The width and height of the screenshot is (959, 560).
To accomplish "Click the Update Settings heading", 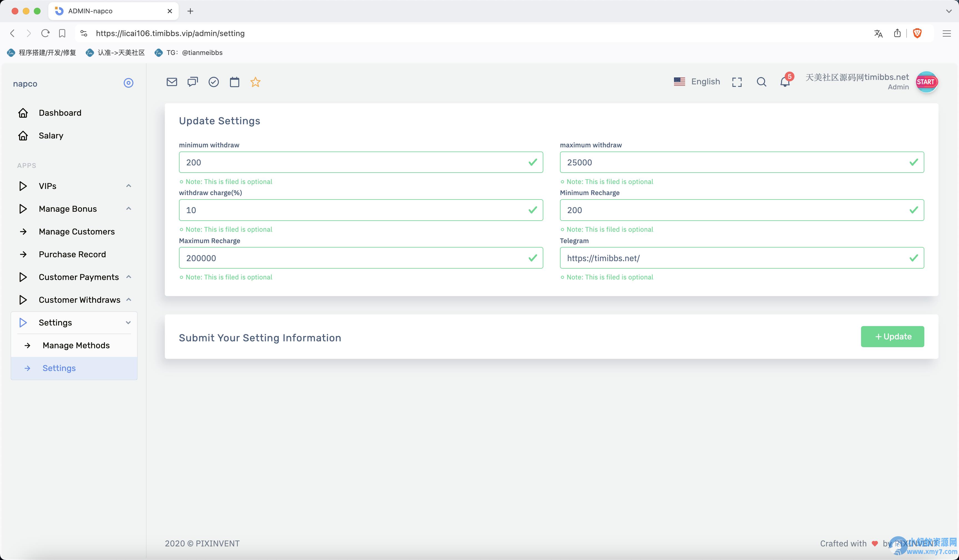I will (x=219, y=121).
